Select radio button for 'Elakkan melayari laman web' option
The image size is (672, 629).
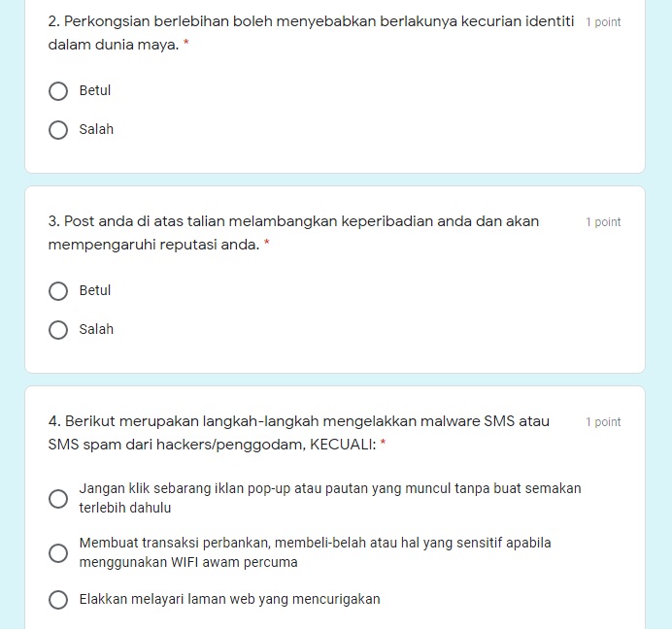(58, 600)
